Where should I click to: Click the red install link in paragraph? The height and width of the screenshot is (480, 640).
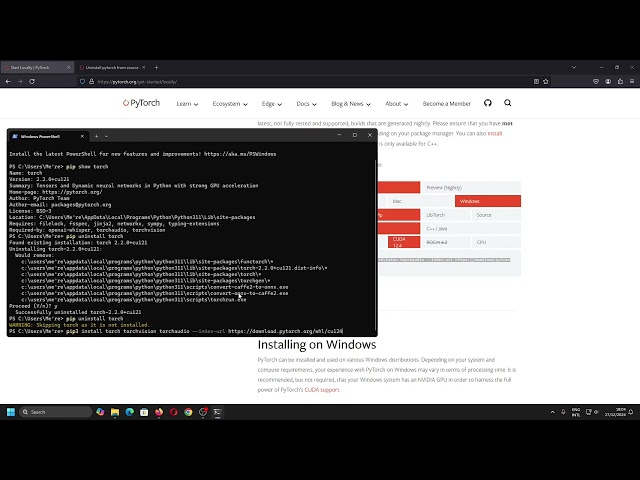pyautogui.click(x=495, y=133)
